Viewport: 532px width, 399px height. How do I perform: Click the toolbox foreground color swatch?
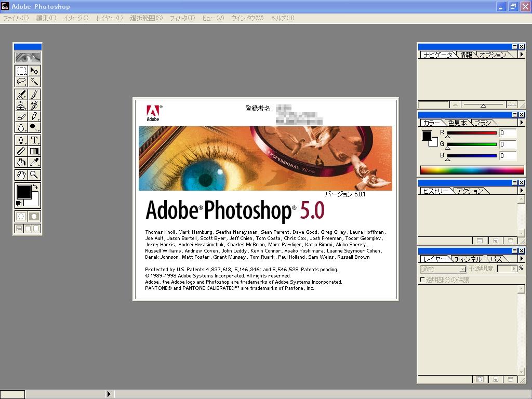(24, 192)
